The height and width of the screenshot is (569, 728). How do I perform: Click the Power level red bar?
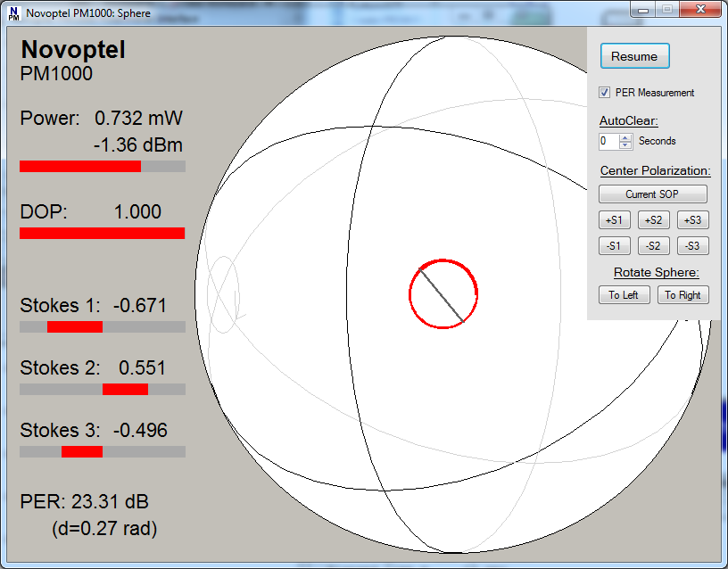pyautogui.click(x=80, y=166)
